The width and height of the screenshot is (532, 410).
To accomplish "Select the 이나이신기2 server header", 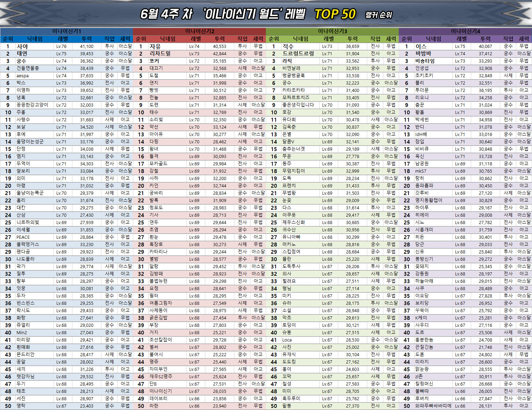I will tap(199, 31).
